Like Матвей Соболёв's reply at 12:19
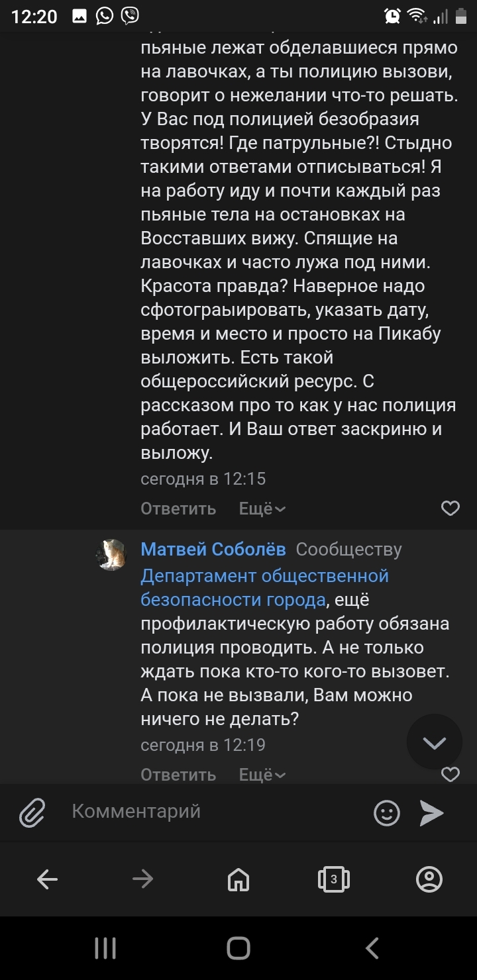 pyautogui.click(x=450, y=774)
